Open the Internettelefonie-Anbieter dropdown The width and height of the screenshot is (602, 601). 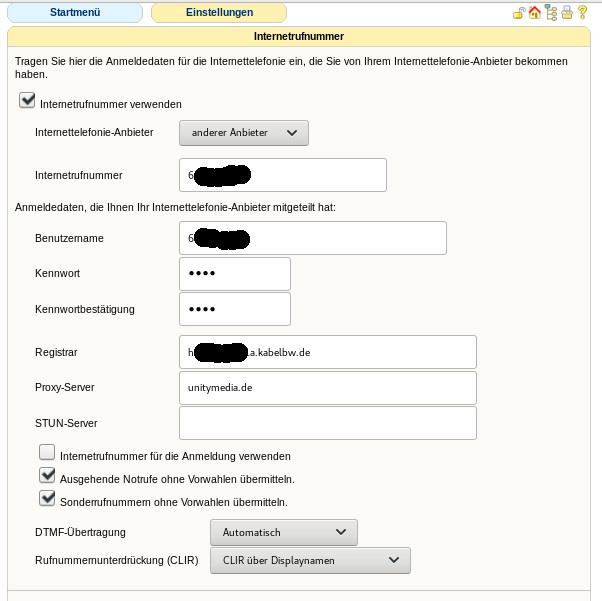tap(244, 132)
